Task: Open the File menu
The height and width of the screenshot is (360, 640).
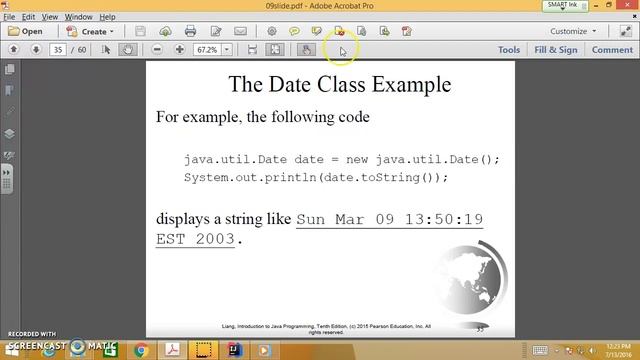Action: tap(9, 17)
